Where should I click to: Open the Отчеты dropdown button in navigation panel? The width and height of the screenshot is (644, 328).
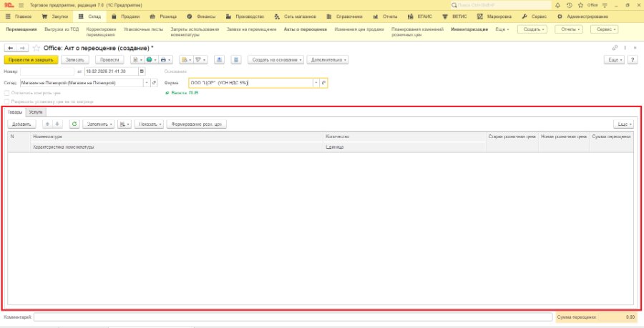coord(569,29)
